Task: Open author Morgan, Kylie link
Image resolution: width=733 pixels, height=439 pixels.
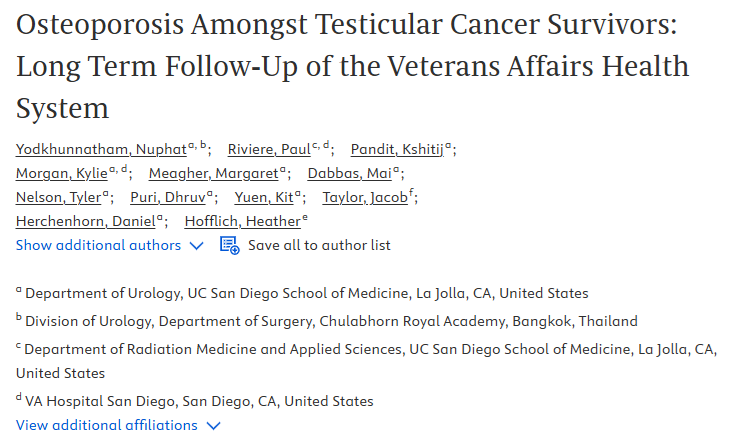Action: [x=62, y=173]
